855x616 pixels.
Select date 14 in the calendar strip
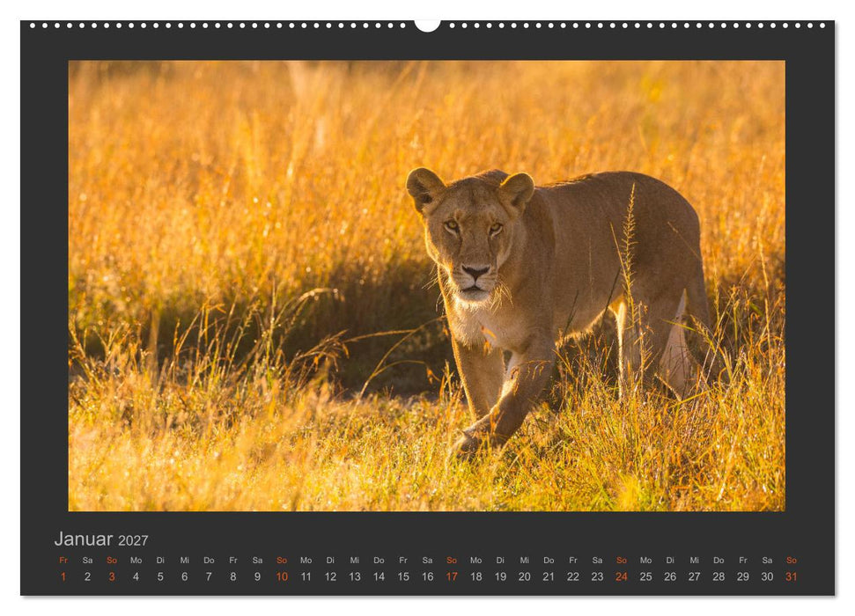379,576
